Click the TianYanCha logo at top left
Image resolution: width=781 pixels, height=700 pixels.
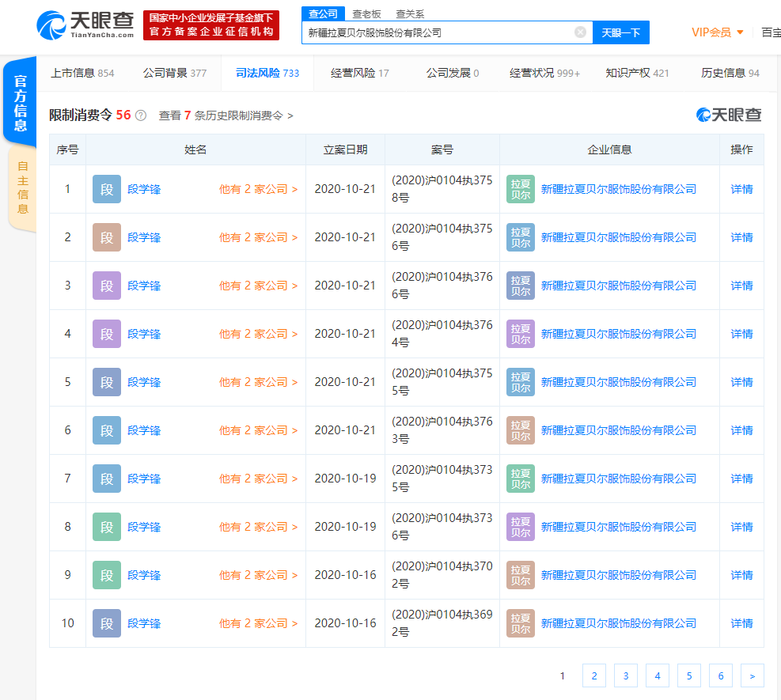(x=85, y=25)
